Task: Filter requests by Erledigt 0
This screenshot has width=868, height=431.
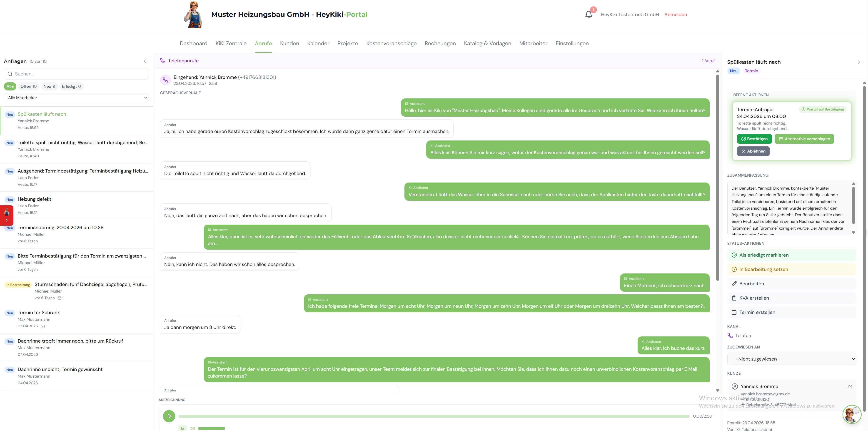Action: (71, 86)
